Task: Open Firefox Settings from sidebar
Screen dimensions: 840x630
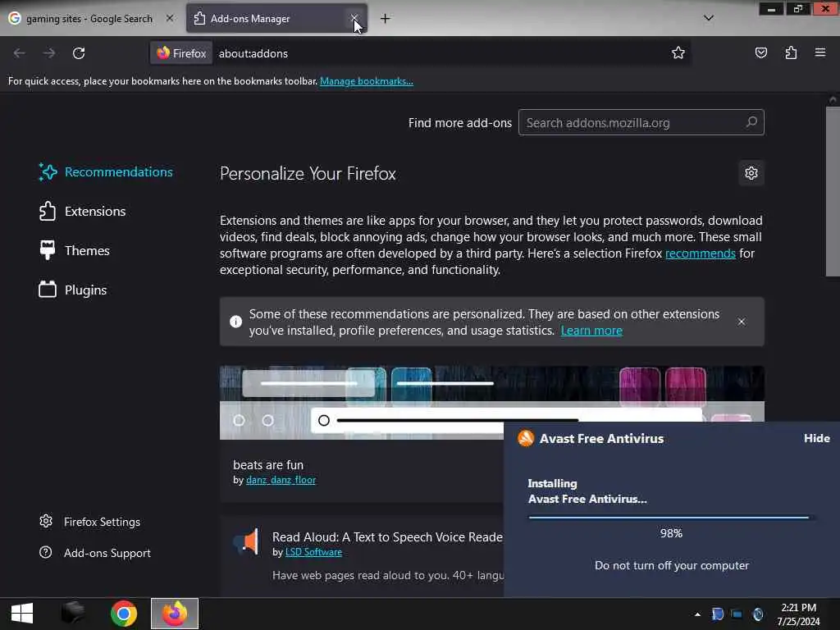Action: pyautogui.click(x=90, y=522)
